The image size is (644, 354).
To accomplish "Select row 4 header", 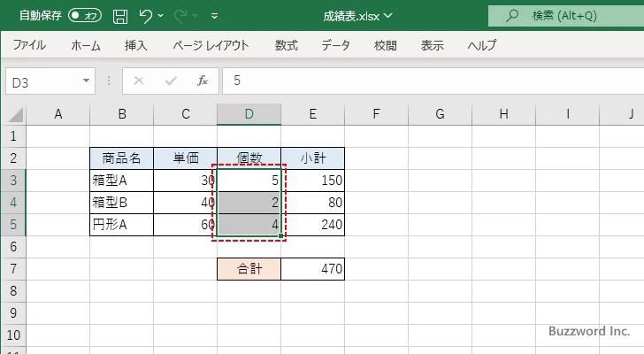I will pos(13,203).
